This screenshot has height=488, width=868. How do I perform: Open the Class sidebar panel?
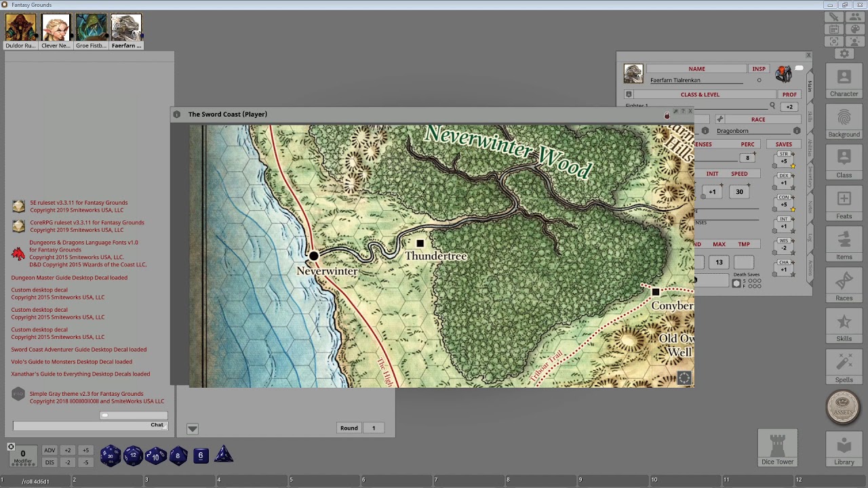click(844, 163)
